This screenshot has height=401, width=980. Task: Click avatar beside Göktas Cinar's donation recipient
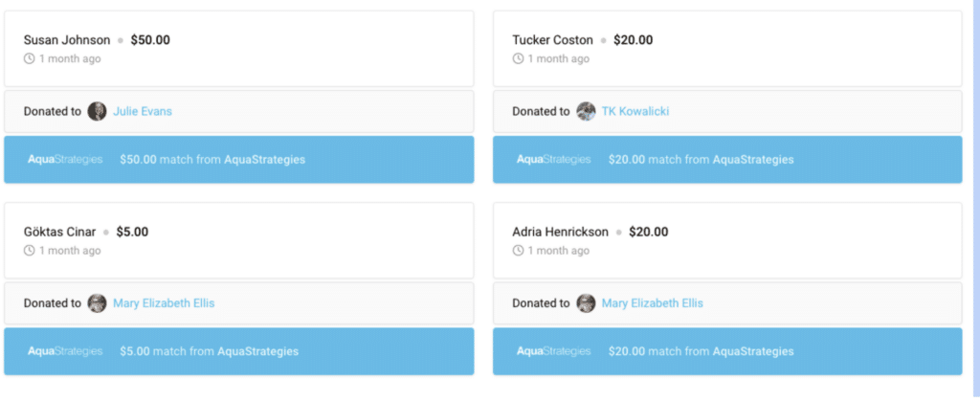coord(97,303)
